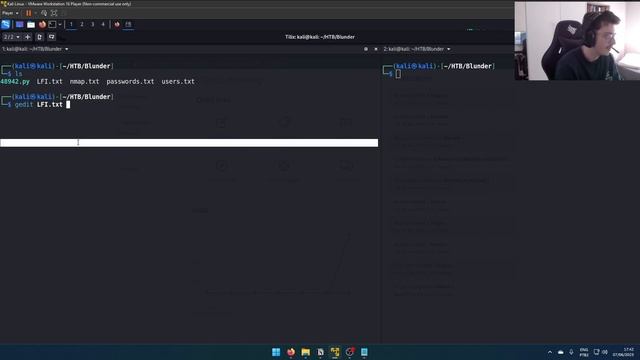Viewport: 640px width, 360px height.
Task: Click the orange pause VM button
Action: (x=29, y=13)
